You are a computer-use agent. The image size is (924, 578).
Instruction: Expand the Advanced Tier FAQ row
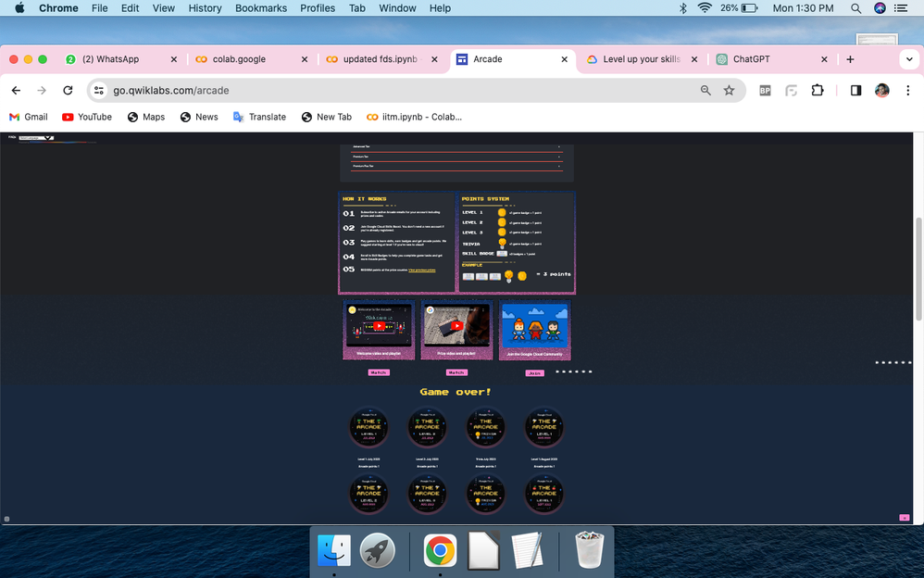pos(456,147)
